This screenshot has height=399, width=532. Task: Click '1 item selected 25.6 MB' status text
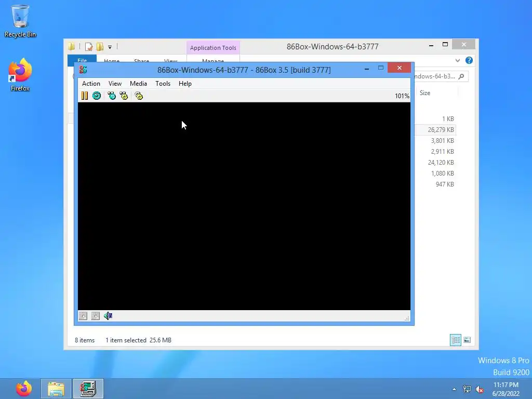[138, 340]
